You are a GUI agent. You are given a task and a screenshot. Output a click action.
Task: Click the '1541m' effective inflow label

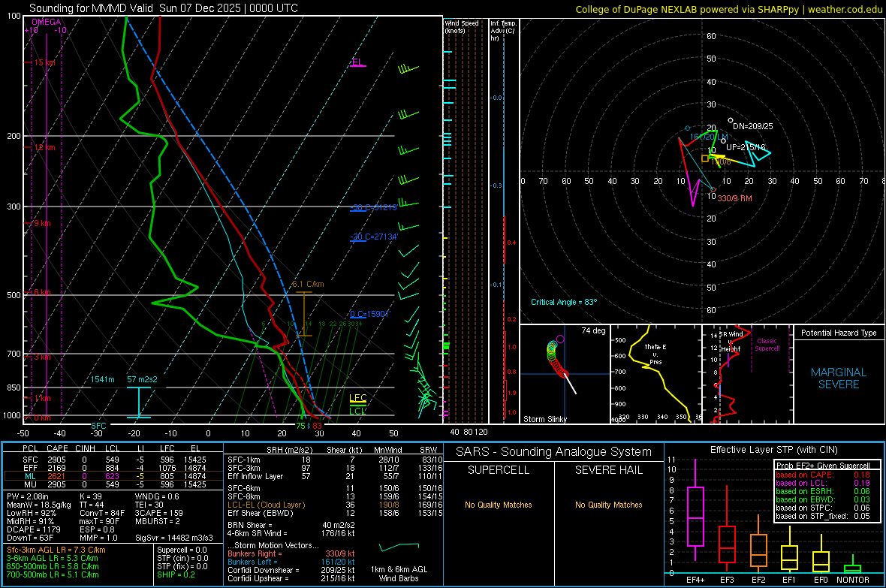click(103, 379)
